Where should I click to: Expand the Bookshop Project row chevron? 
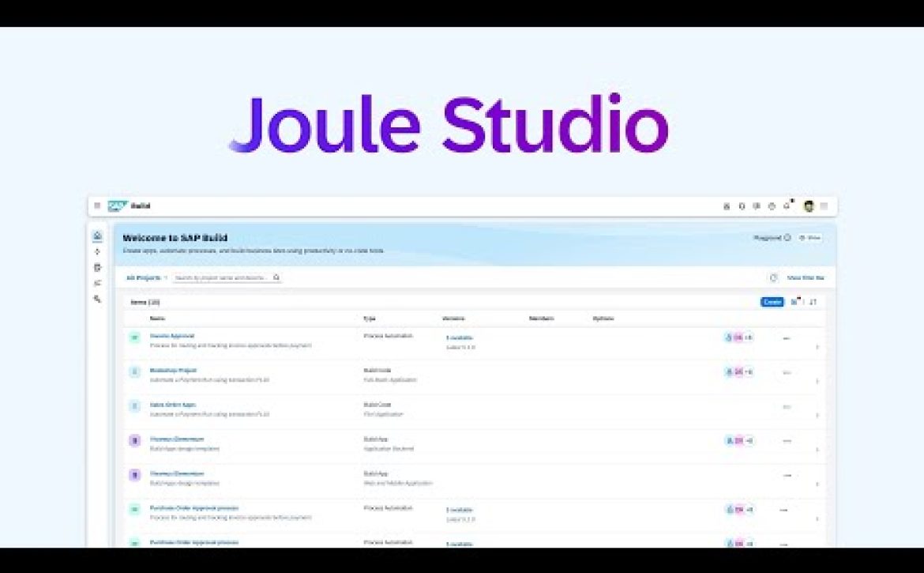pyautogui.click(x=817, y=381)
